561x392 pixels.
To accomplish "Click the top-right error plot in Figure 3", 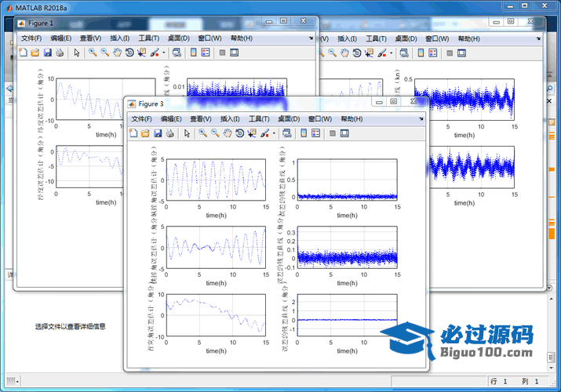I will pos(347,180).
